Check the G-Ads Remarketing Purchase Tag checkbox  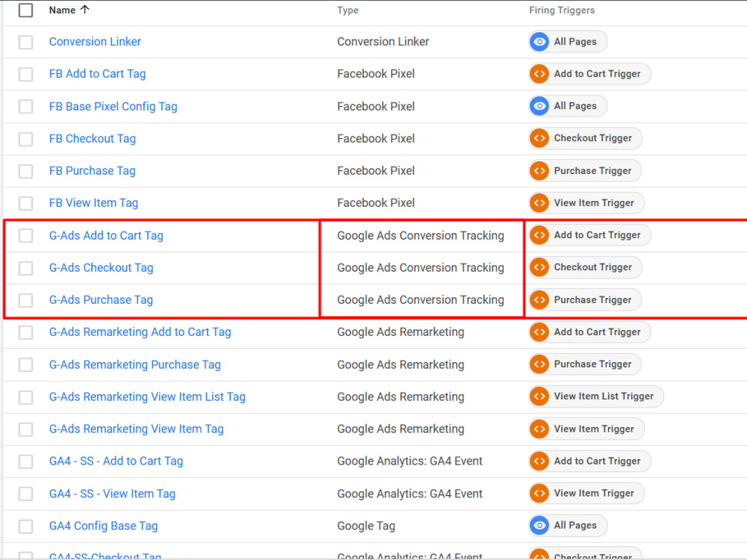point(25,365)
